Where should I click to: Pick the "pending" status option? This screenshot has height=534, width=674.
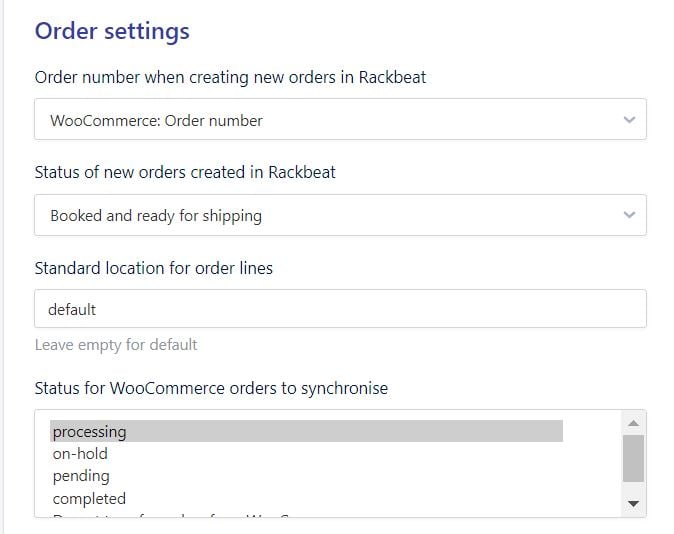[x=81, y=476]
